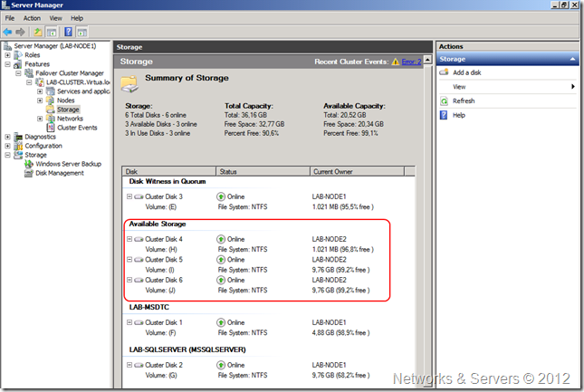Expand the Diagnostics tree node

[x=8, y=137]
